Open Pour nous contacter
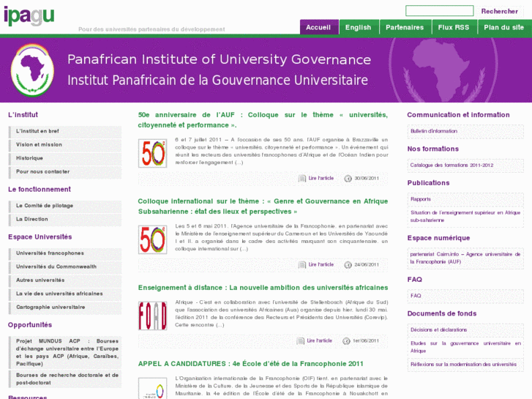Viewport: 532px width, 399px height. click(x=65, y=172)
